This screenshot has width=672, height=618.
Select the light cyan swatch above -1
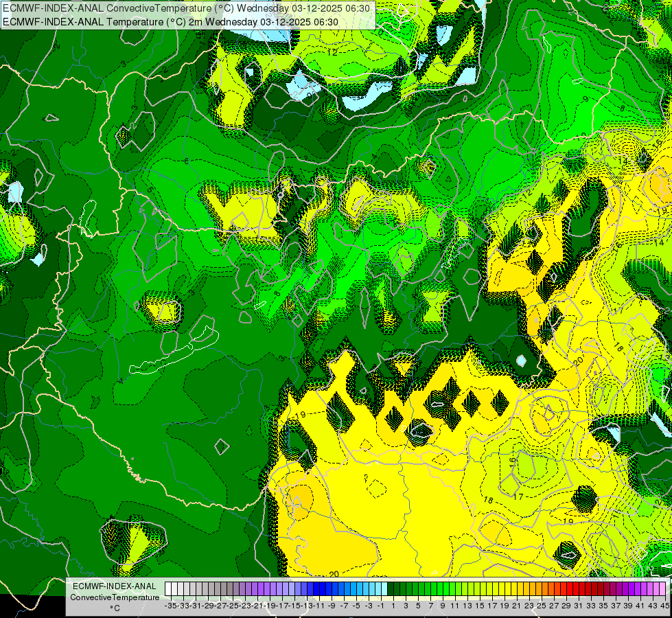pyautogui.click(x=378, y=588)
